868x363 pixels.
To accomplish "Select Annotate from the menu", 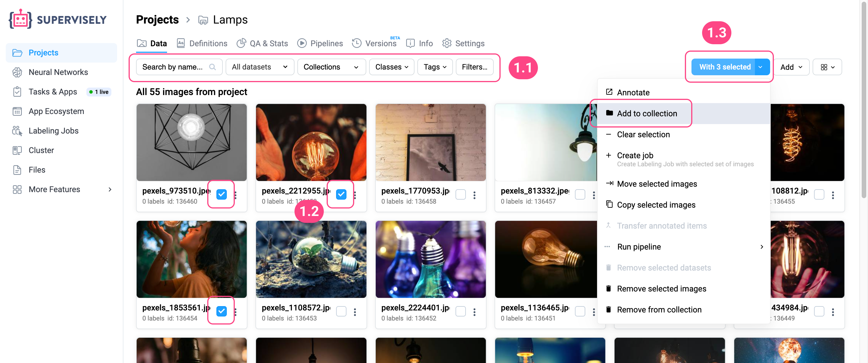I will tap(684, 92).
